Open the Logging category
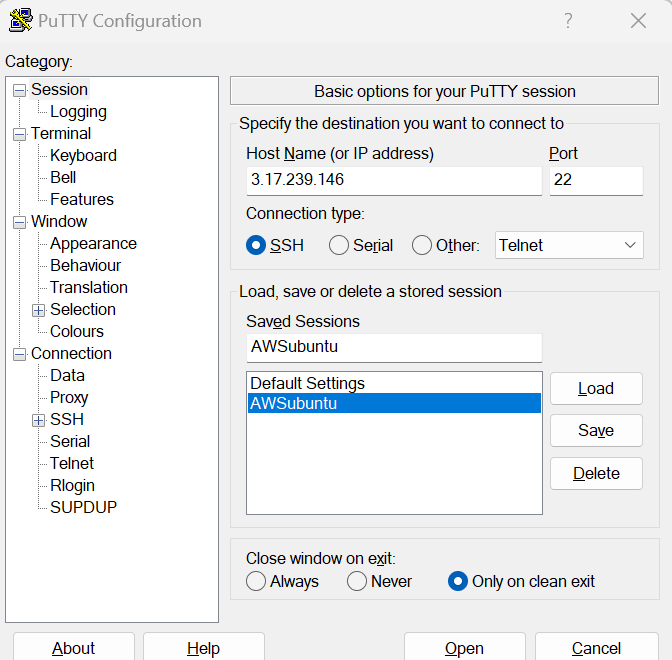Image resolution: width=672 pixels, height=660 pixels. pos(78,112)
